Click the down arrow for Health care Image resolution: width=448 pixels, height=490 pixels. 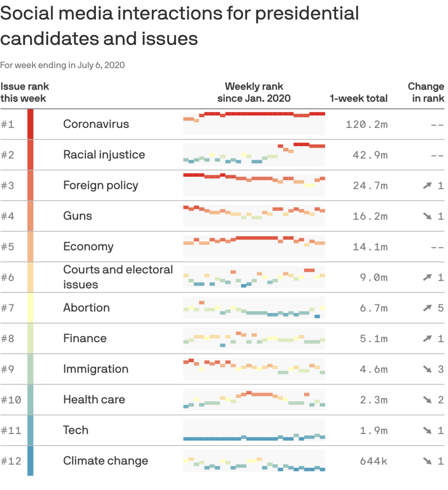427,400
